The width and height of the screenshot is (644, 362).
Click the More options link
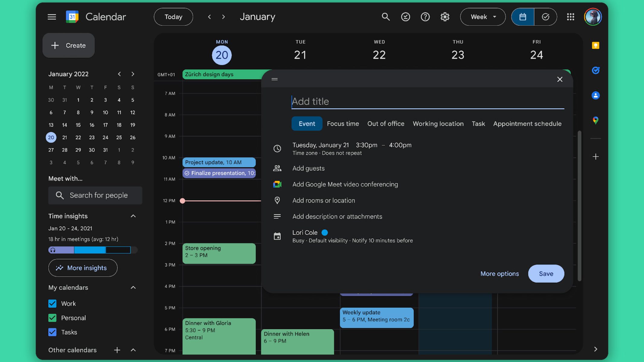pos(499,274)
